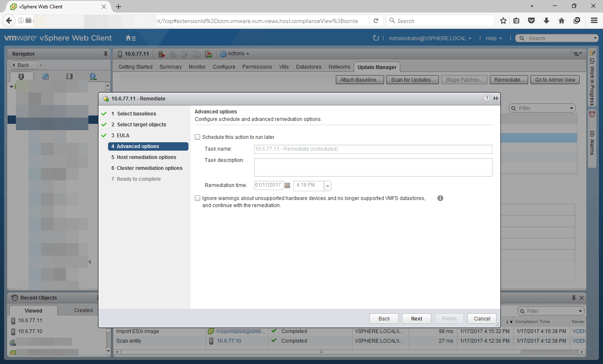603x364 pixels.
Task: Click the help icon in Remediate dialog
Action: pos(487,98)
